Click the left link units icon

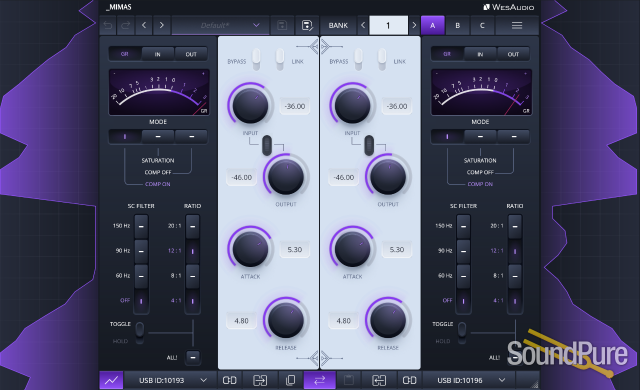pos(229,380)
